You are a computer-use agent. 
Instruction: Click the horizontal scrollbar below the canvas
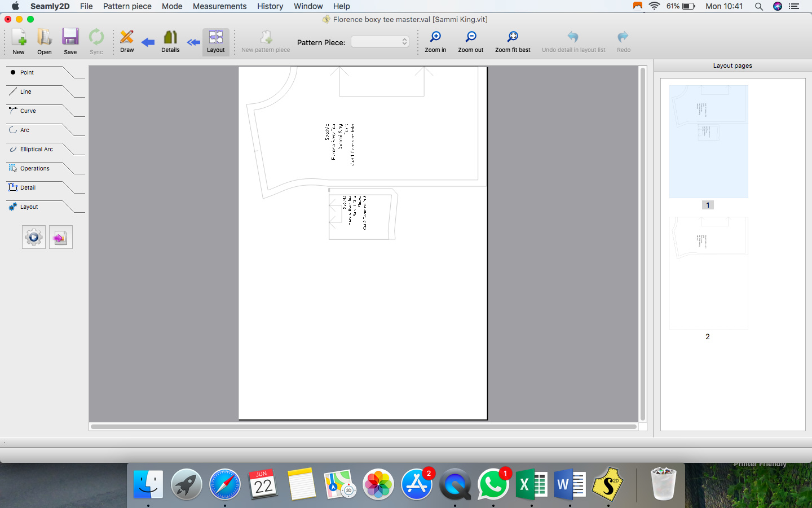[364, 427]
